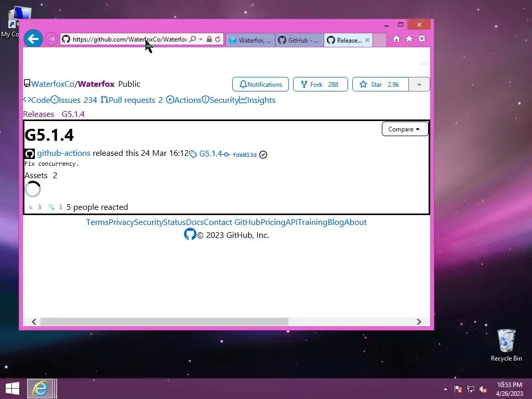Refresh the page with the reload icon
Image resolution: width=532 pixels, height=399 pixels.
[x=218, y=39]
